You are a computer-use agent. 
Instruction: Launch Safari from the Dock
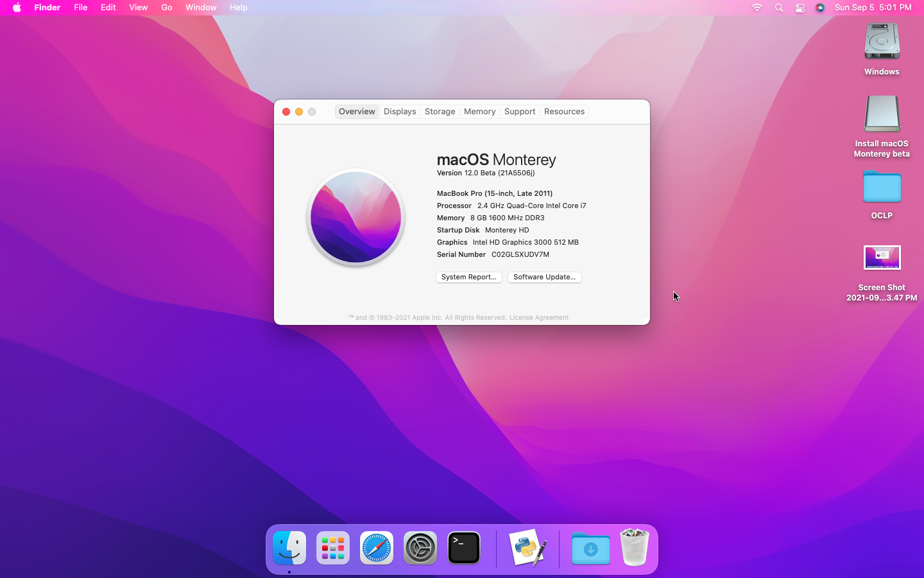pyautogui.click(x=377, y=548)
